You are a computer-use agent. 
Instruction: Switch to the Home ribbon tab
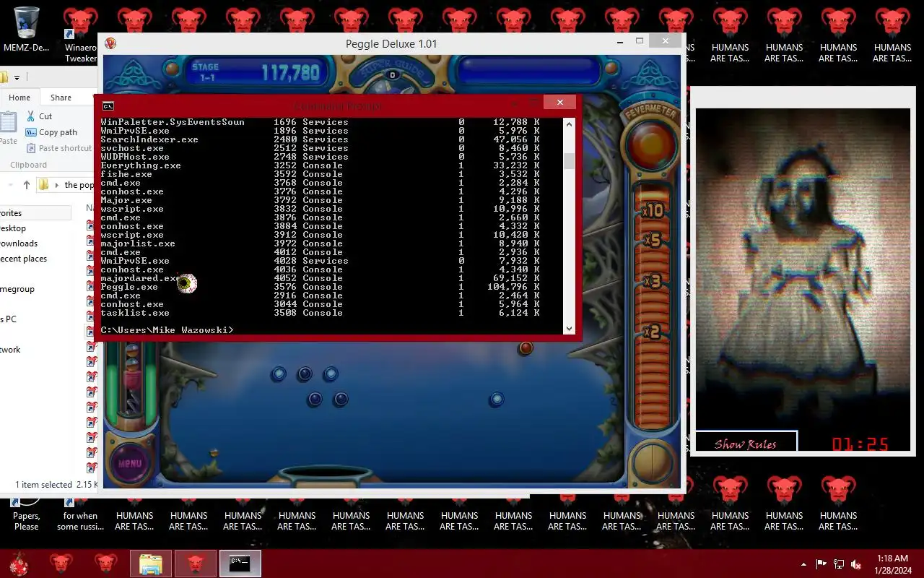[19, 98]
